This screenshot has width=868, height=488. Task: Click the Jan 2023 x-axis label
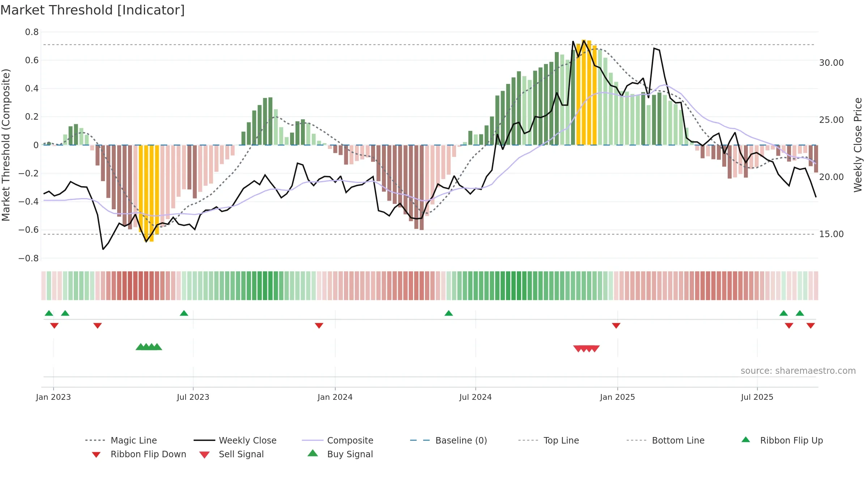tap(54, 397)
